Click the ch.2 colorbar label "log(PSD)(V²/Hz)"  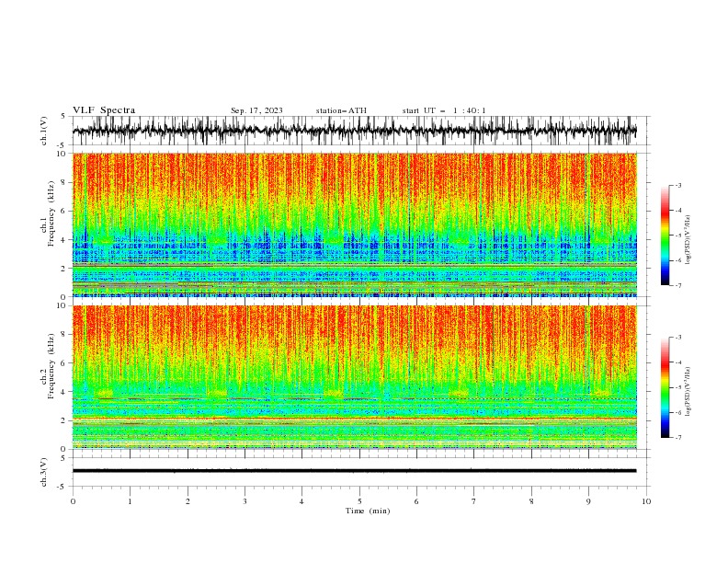pyautogui.click(x=688, y=392)
